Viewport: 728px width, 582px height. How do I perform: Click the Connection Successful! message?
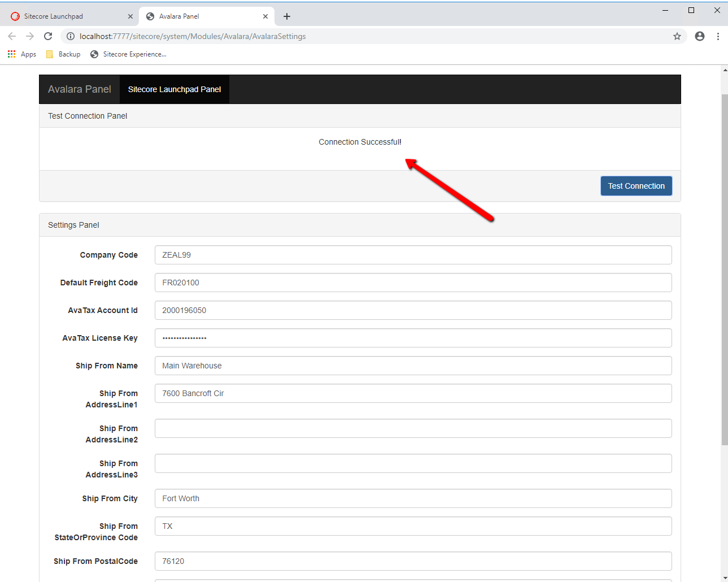click(x=360, y=142)
